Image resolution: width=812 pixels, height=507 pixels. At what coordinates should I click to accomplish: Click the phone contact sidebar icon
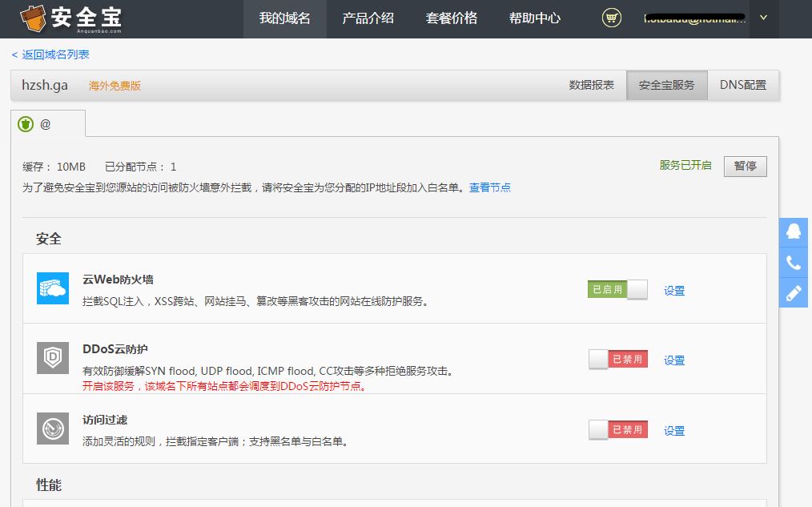point(794,262)
